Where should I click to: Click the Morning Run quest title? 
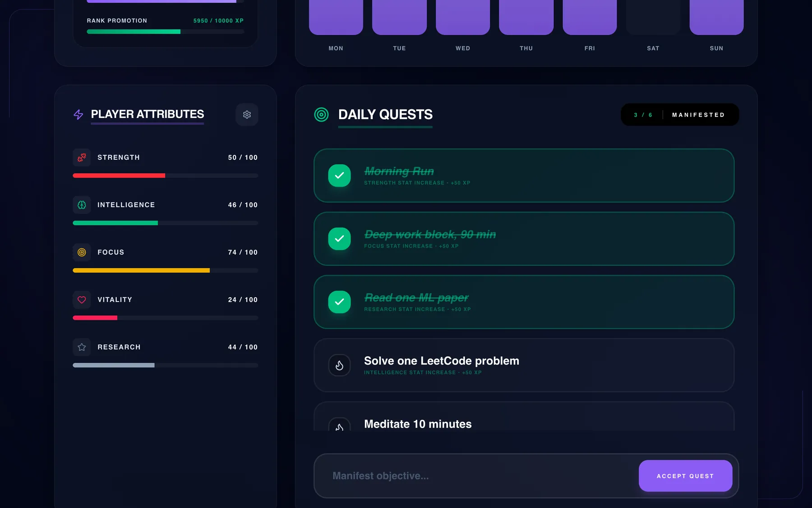(399, 172)
